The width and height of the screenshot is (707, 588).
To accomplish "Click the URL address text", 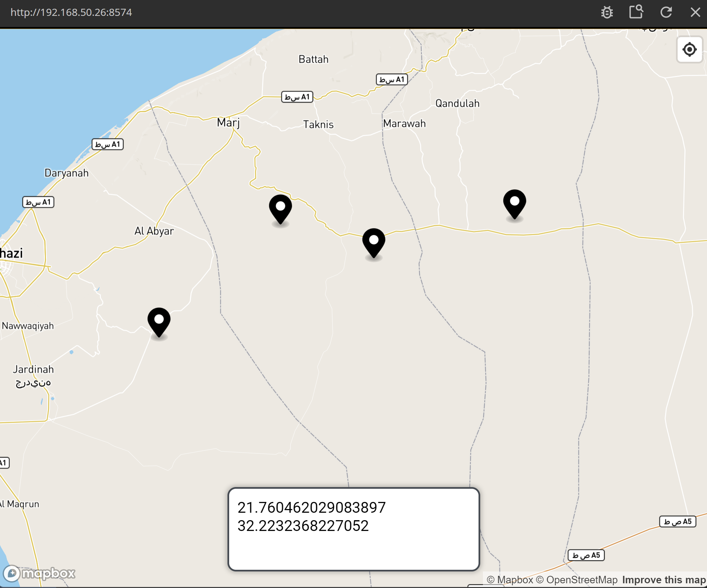I will tap(71, 12).
